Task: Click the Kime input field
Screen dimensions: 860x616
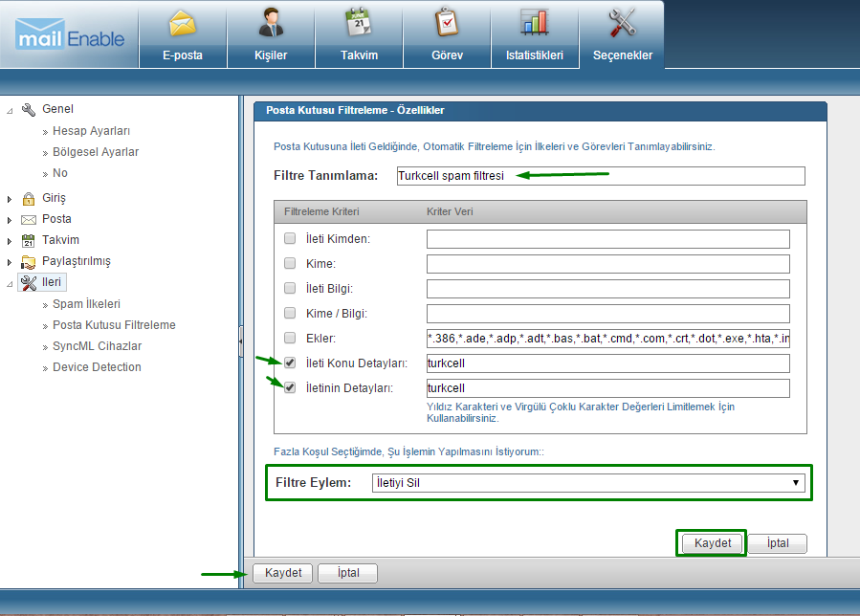Action: pos(608,264)
